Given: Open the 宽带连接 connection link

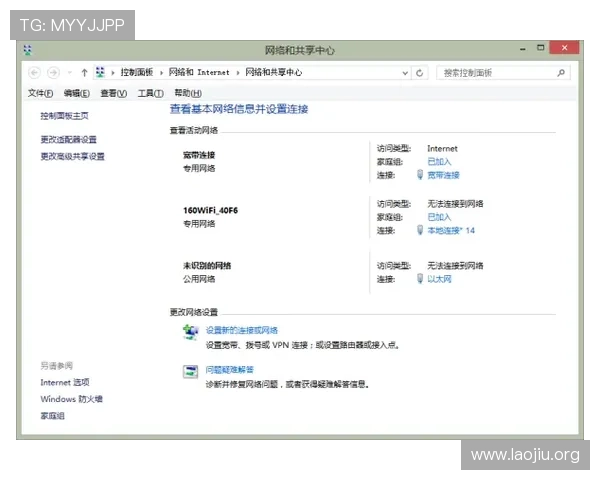Looking at the screenshot, I should point(443,175).
